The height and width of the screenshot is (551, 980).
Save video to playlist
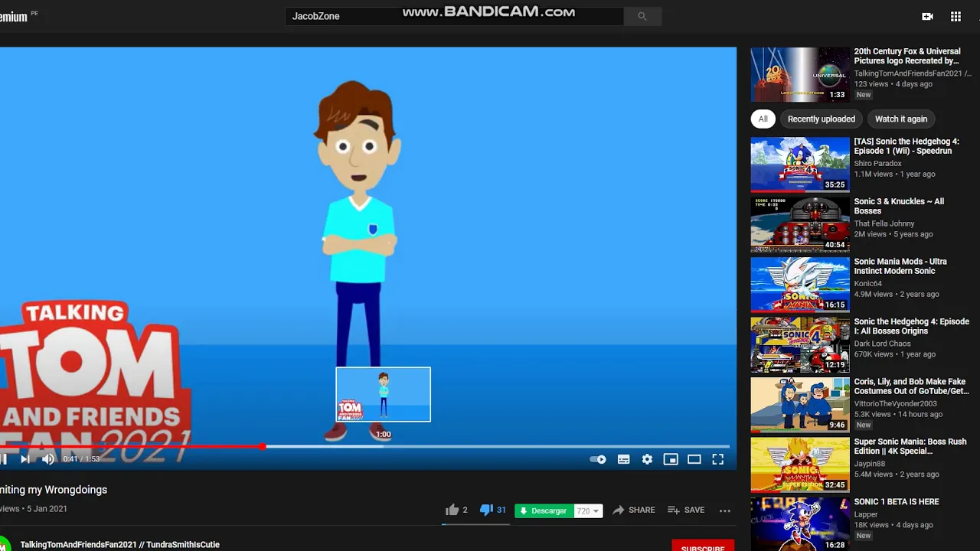[x=685, y=510]
